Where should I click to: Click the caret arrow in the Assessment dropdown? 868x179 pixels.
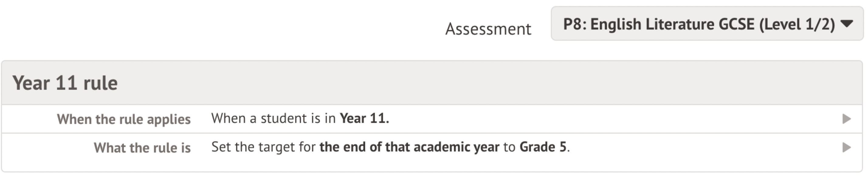click(846, 24)
